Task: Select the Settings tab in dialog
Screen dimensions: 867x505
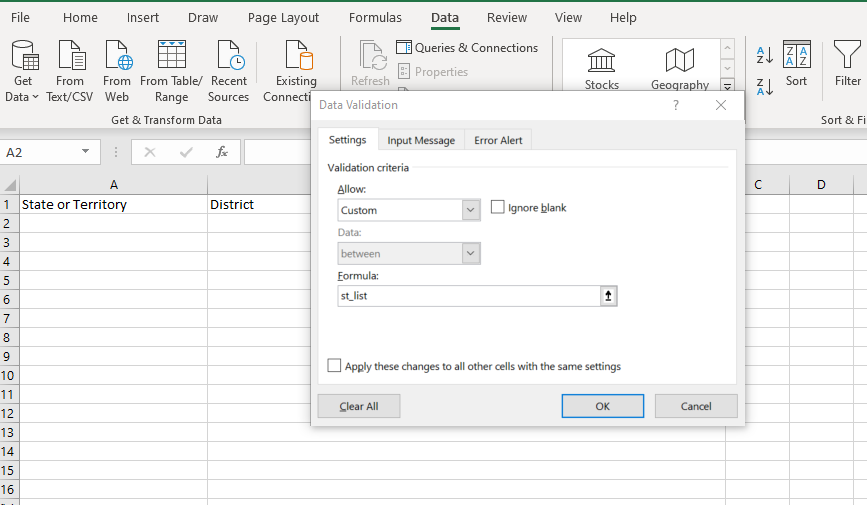Action: point(347,140)
